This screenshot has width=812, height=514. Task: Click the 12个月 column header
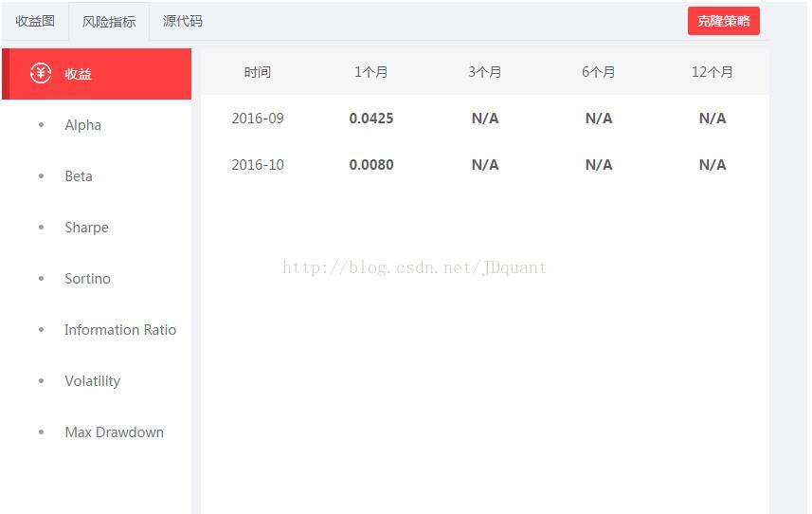(x=713, y=72)
